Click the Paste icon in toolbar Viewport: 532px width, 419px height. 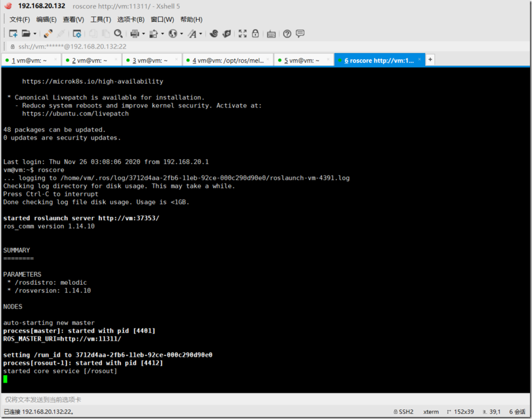[106, 34]
